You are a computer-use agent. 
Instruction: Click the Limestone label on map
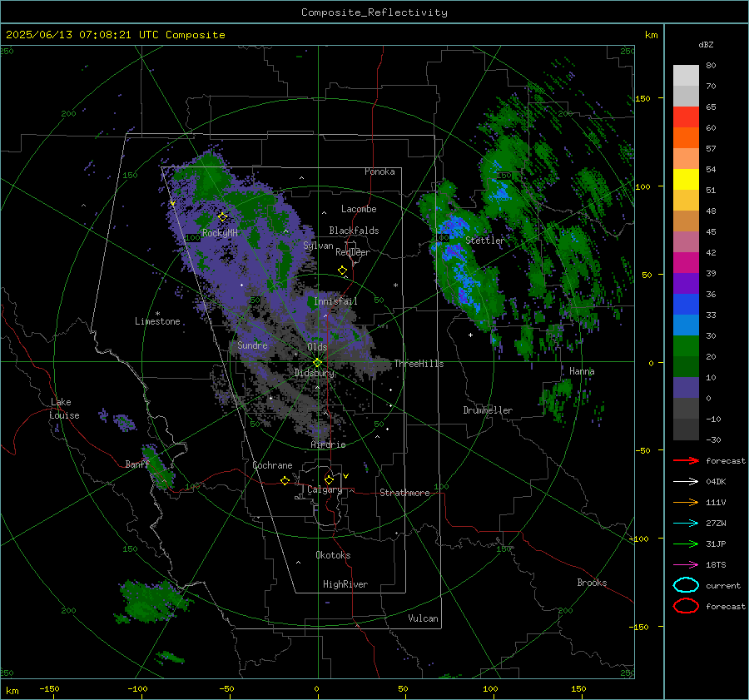(157, 321)
